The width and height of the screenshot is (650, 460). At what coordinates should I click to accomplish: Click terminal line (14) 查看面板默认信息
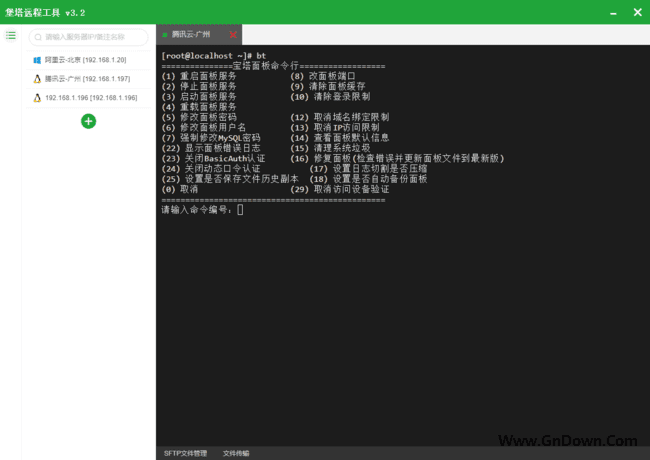[x=340, y=138]
